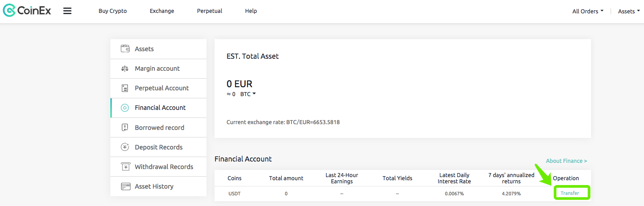Open the Buy Crypto menu
The width and height of the screenshot is (644, 206).
pos(113,11)
